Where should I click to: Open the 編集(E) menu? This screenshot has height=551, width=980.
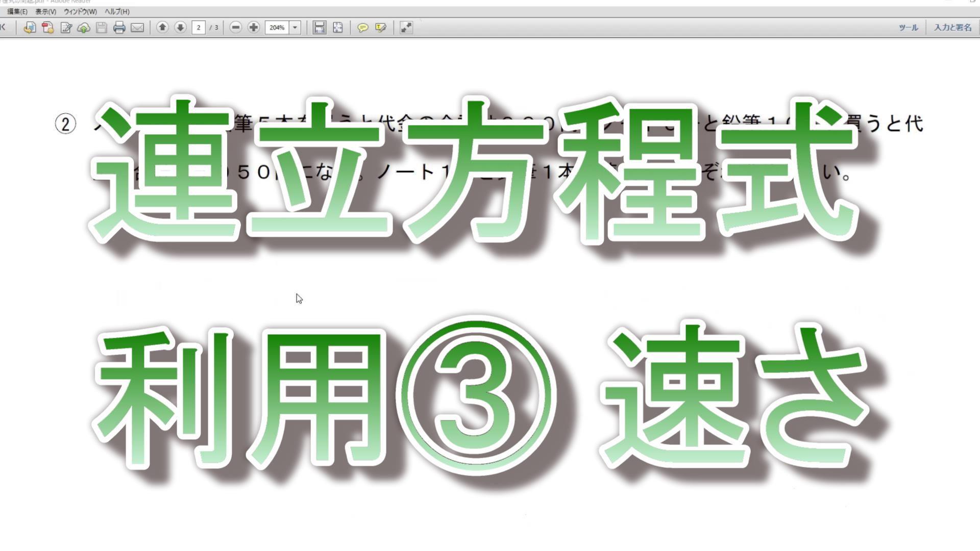17,11
